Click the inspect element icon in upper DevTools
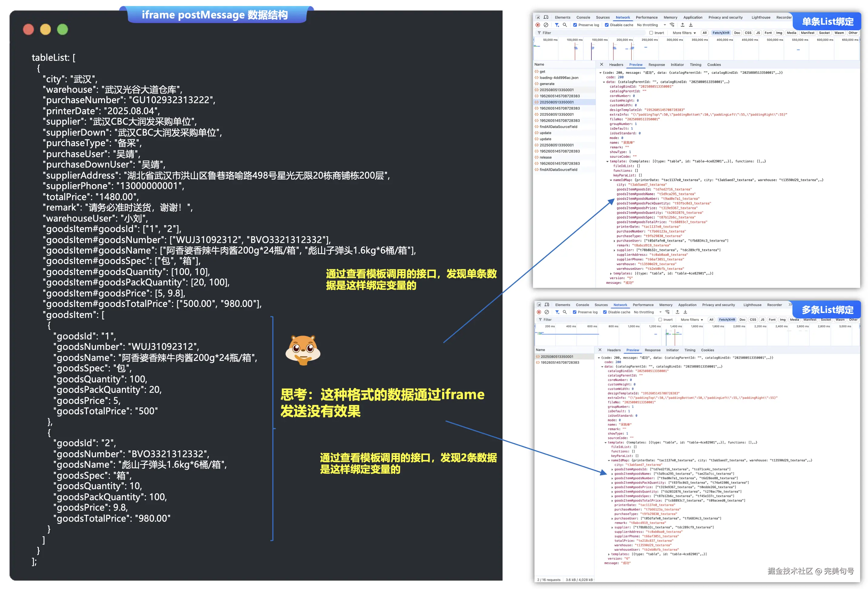This screenshot has height=589, width=868. (x=538, y=17)
